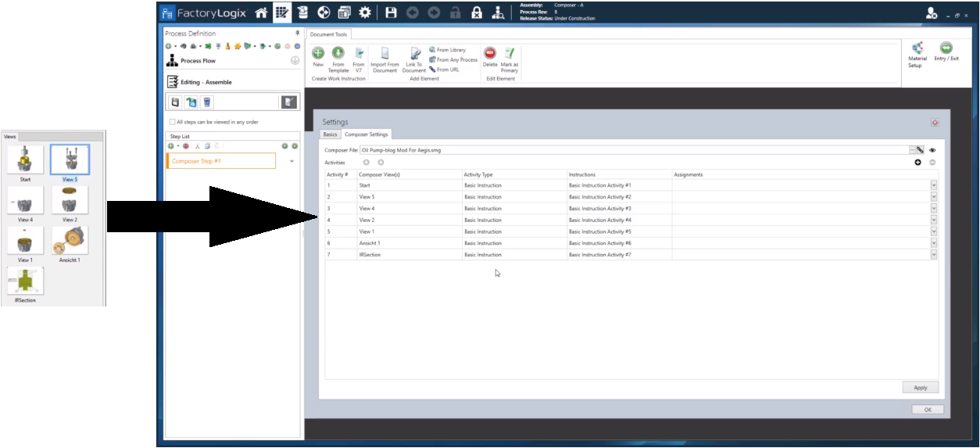Click the Save floppy disk icon

click(391, 13)
